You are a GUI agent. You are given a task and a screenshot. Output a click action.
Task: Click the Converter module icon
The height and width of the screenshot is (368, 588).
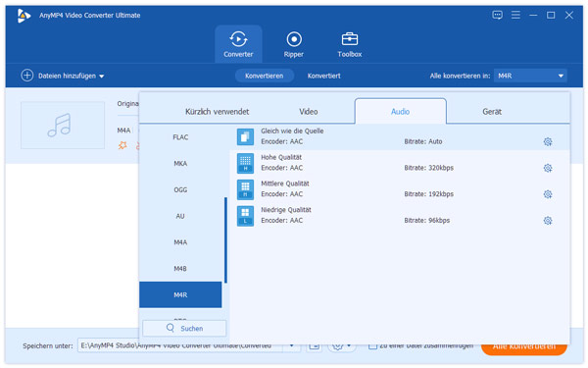pos(238,39)
